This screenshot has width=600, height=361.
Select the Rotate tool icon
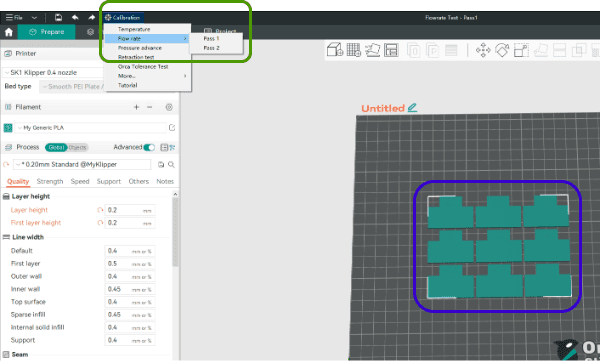pyautogui.click(x=502, y=50)
